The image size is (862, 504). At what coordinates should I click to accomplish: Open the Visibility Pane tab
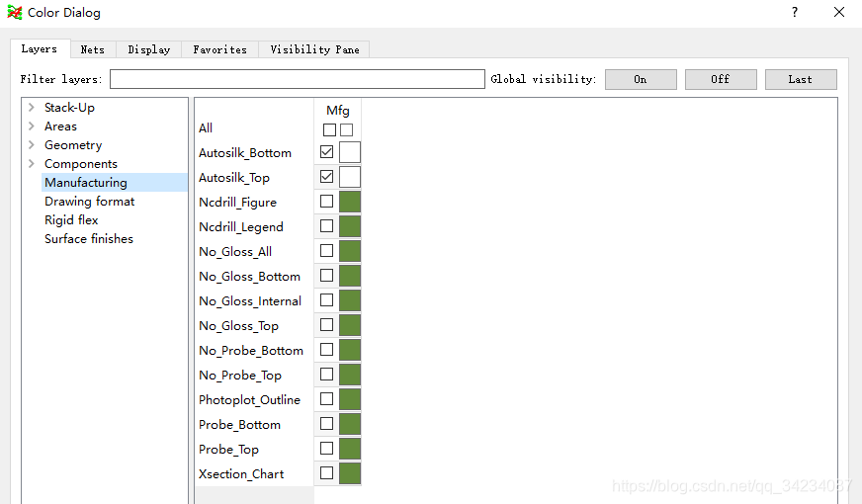click(x=314, y=49)
